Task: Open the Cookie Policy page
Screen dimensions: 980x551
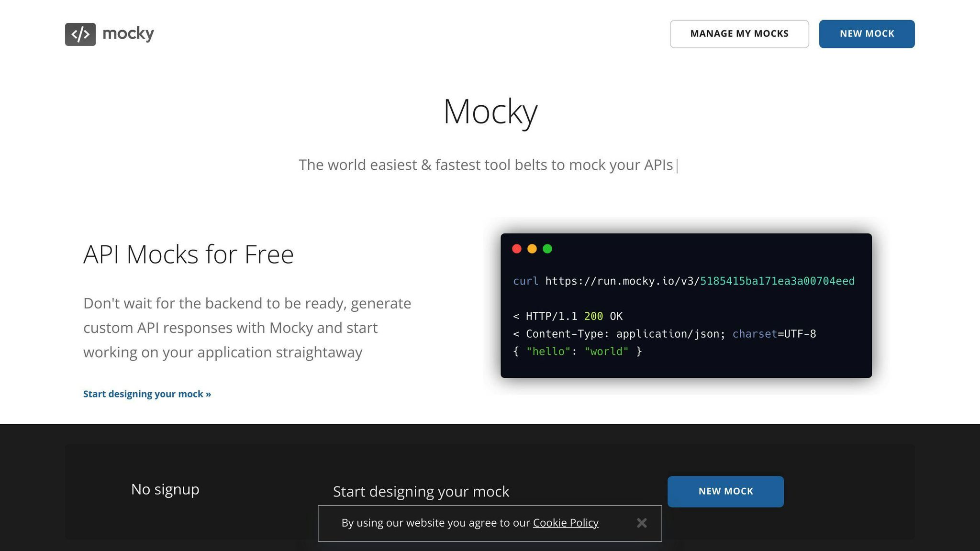Action: pos(565,523)
